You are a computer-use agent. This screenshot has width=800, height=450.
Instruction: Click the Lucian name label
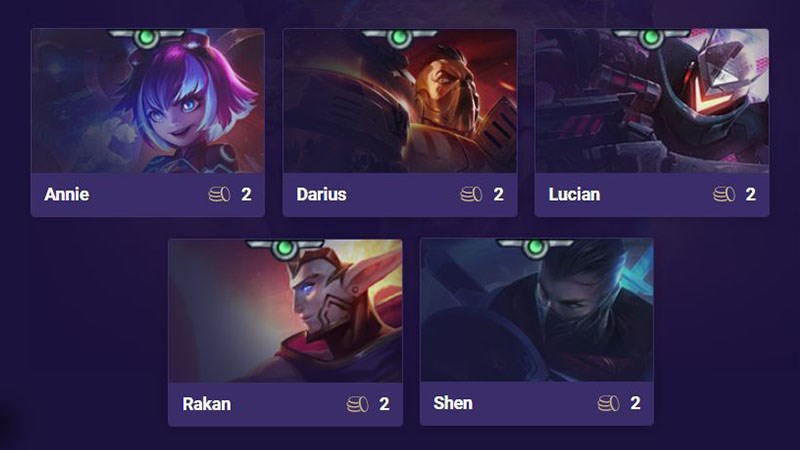[574, 194]
